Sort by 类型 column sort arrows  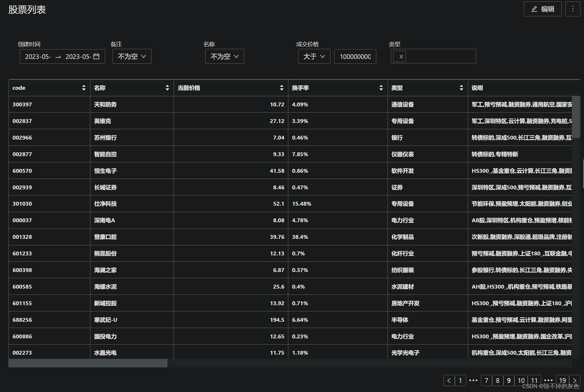point(461,88)
